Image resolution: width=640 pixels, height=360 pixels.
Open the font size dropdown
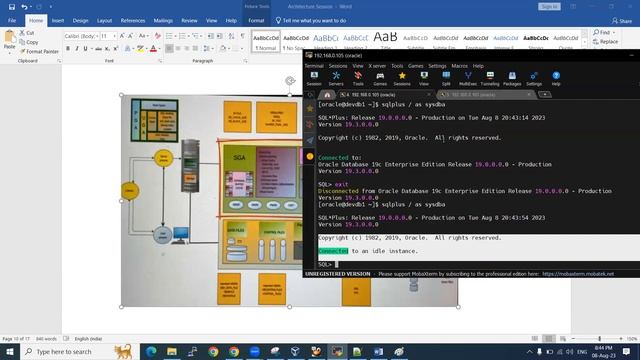pos(115,36)
